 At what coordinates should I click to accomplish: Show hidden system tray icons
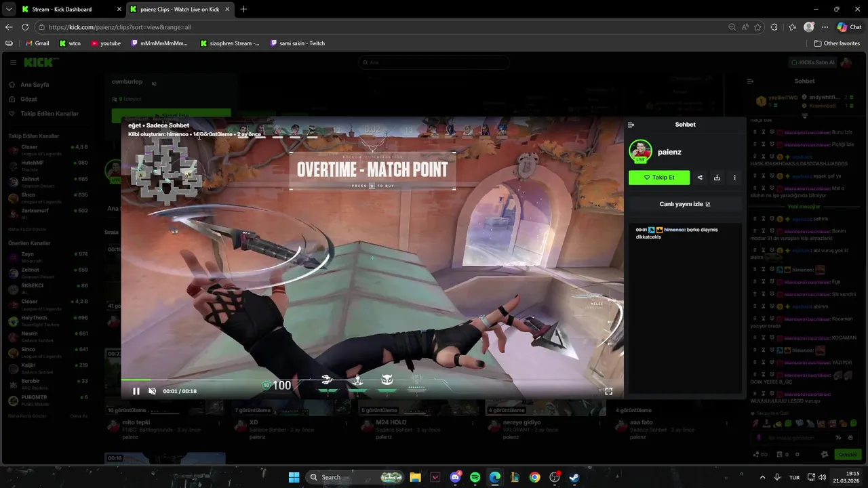coord(762,477)
